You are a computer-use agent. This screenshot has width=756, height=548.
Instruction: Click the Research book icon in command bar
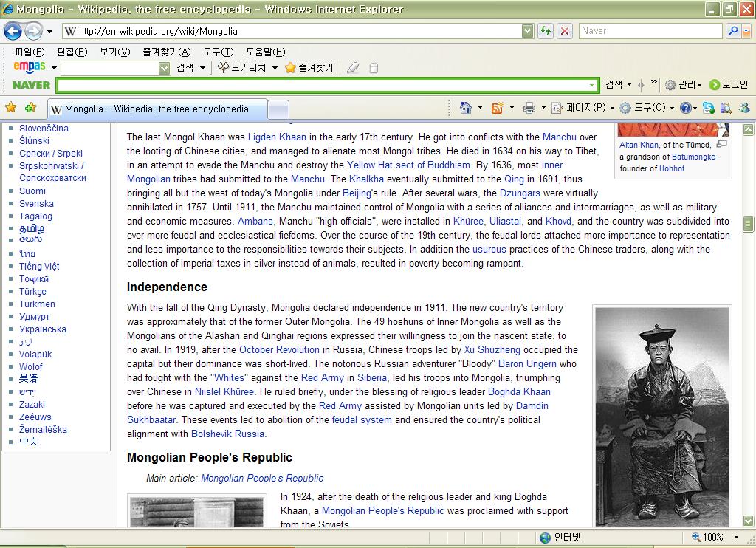click(x=726, y=108)
